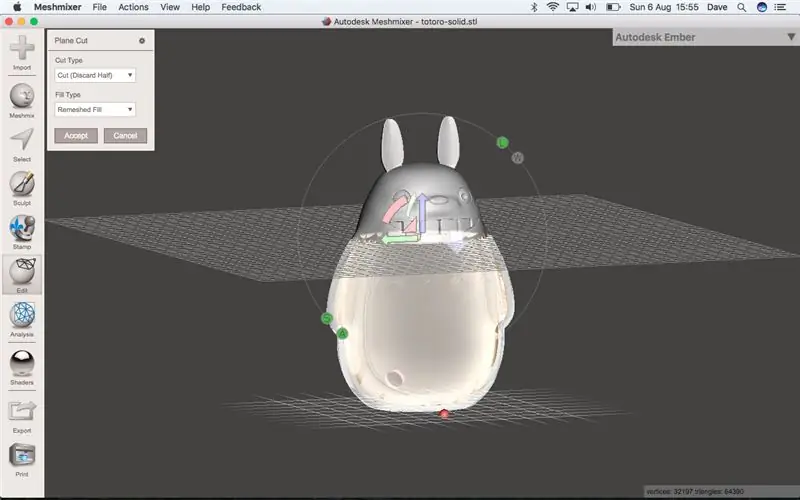The image size is (800, 500).
Task: Open the Edit tool menu
Action: coord(22,276)
